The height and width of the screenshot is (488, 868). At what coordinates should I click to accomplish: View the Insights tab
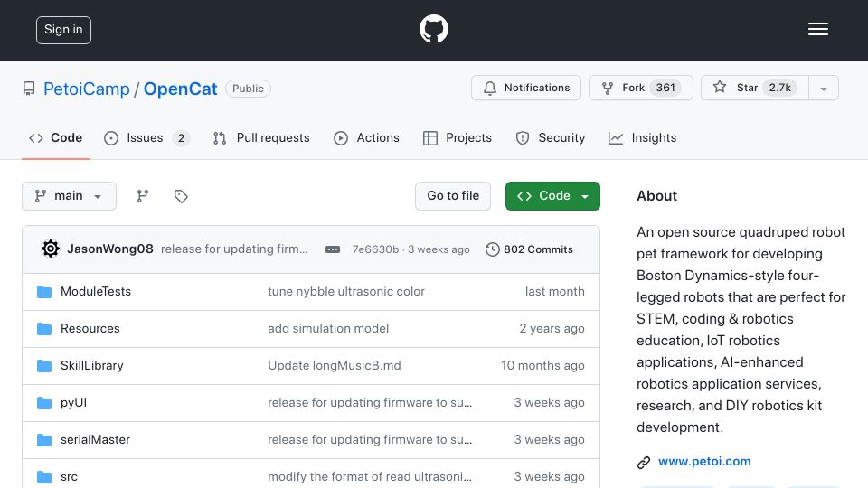[642, 137]
